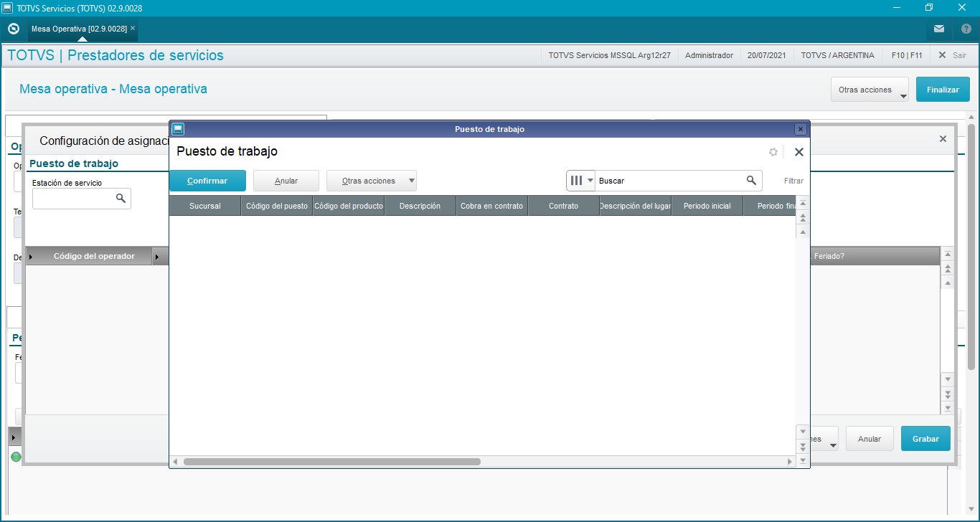The height and width of the screenshot is (522, 980).
Task: Click the Descripción column header
Action: (420, 206)
